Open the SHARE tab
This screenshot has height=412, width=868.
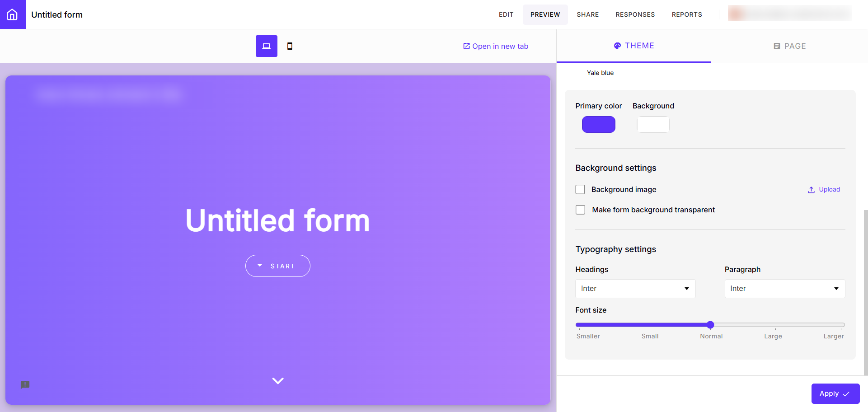tap(587, 14)
